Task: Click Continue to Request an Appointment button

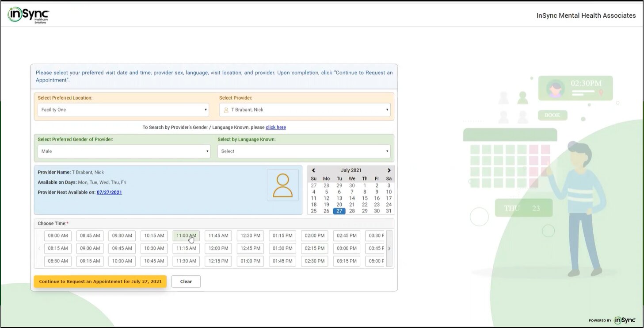Action: coord(100,282)
